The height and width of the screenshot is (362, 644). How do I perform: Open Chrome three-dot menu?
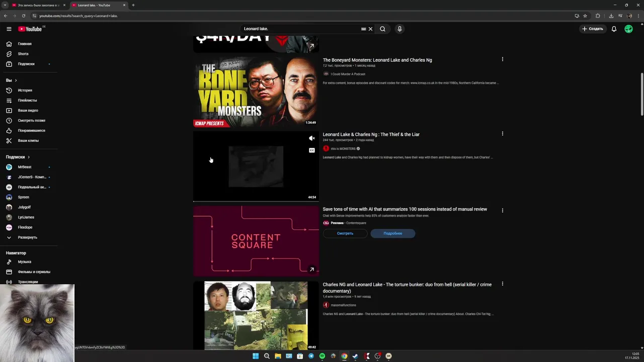(x=639, y=16)
